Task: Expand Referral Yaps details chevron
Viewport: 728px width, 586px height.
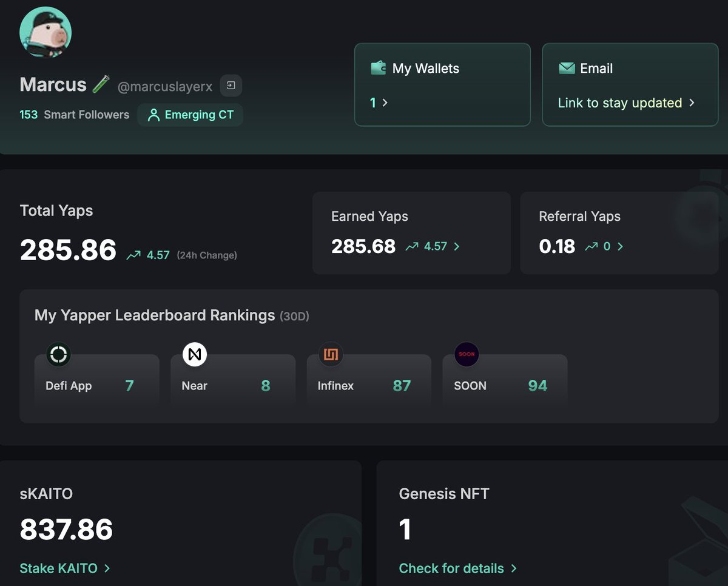Action: point(620,246)
